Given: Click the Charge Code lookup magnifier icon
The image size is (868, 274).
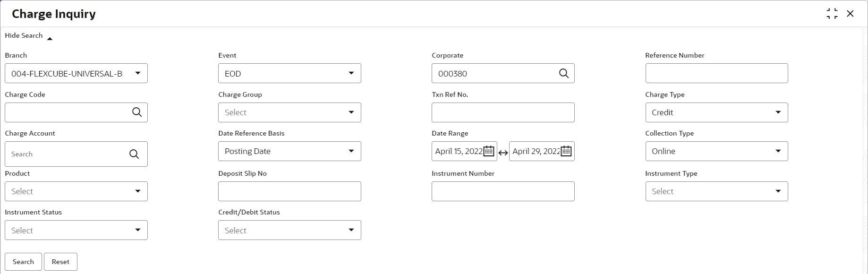Looking at the screenshot, I should [137, 112].
